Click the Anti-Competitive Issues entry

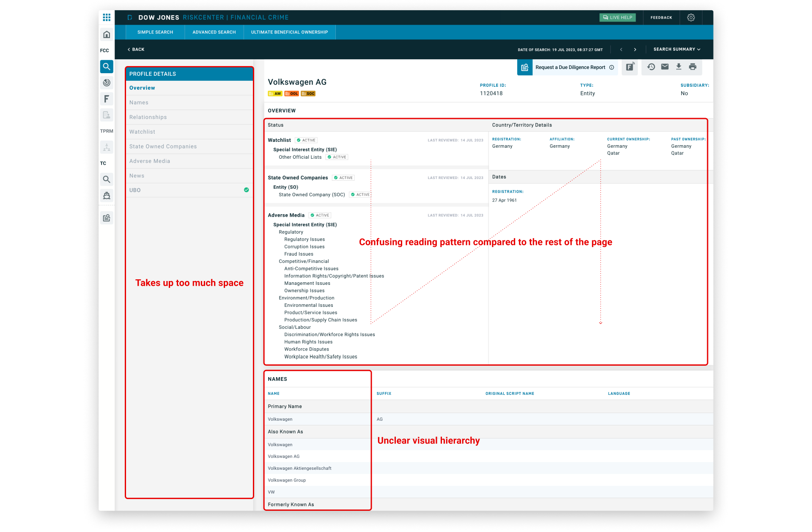(311, 269)
